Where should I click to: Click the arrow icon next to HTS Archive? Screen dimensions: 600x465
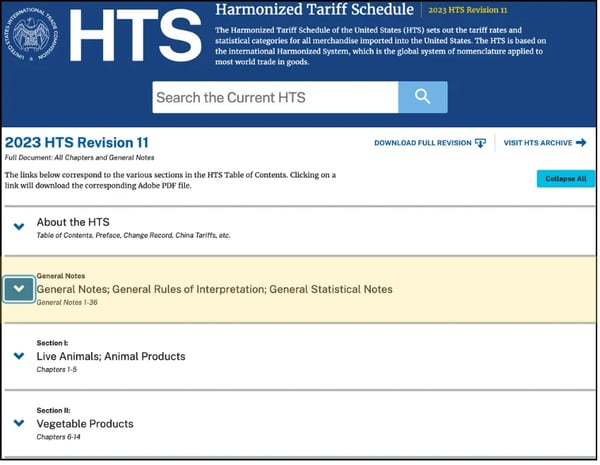pos(581,142)
